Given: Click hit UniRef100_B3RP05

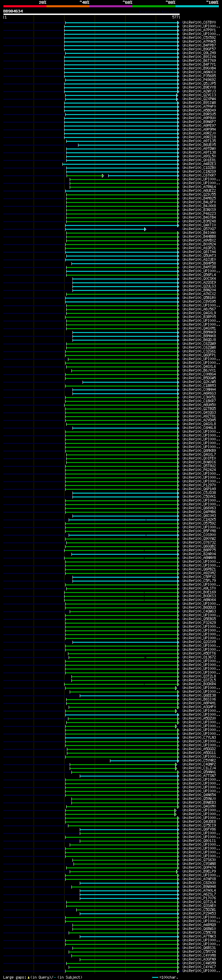Looking at the screenshot, I should (x=199, y=316).
